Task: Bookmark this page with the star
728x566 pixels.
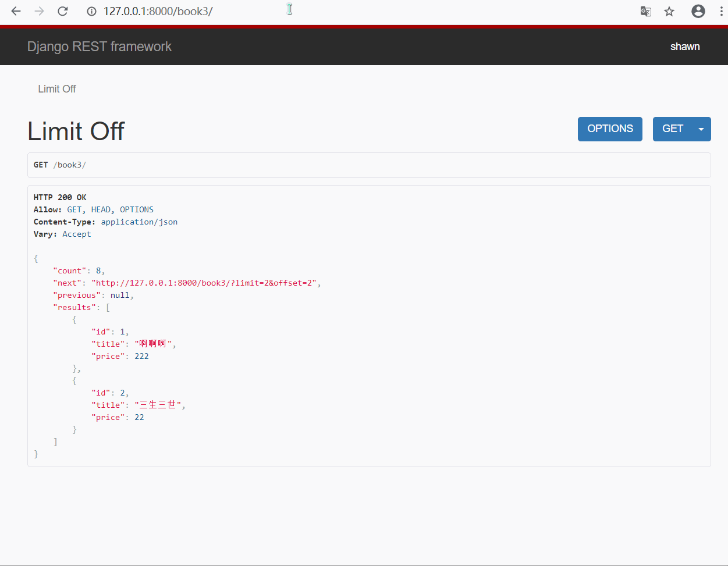Action: [x=669, y=11]
